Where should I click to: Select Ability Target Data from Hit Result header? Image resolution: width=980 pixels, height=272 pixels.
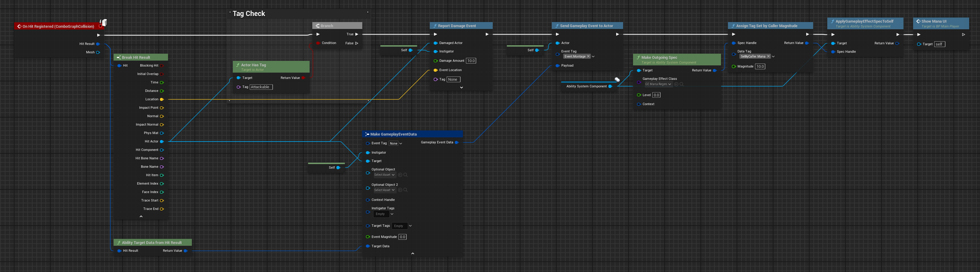pyautogui.click(x=152, y=243)
